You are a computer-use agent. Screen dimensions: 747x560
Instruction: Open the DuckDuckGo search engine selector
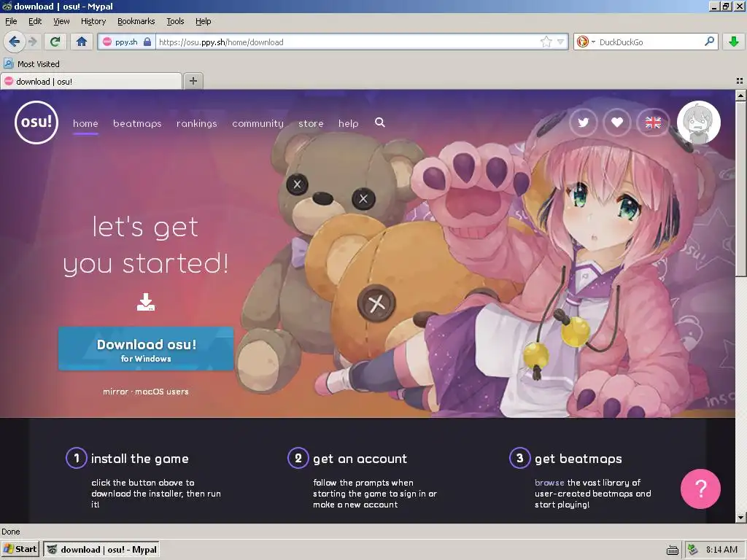coord(586,42)
